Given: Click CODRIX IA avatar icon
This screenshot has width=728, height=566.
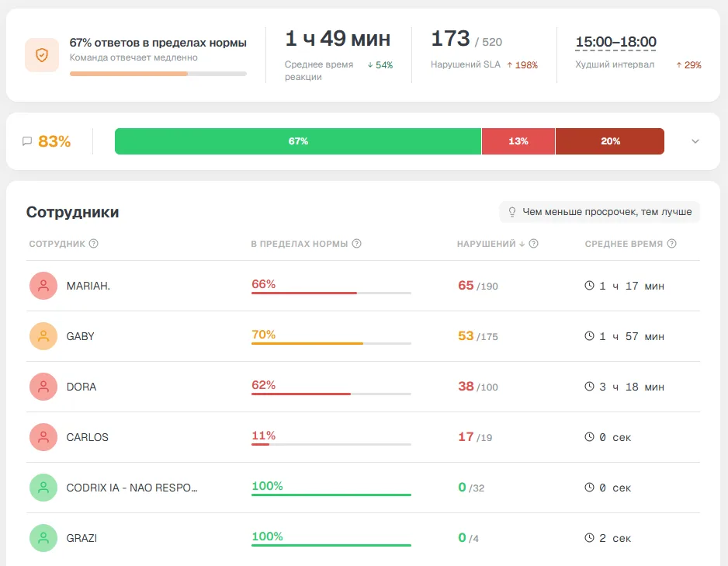Looking at the screenshot, I should [x=43, y=488].
